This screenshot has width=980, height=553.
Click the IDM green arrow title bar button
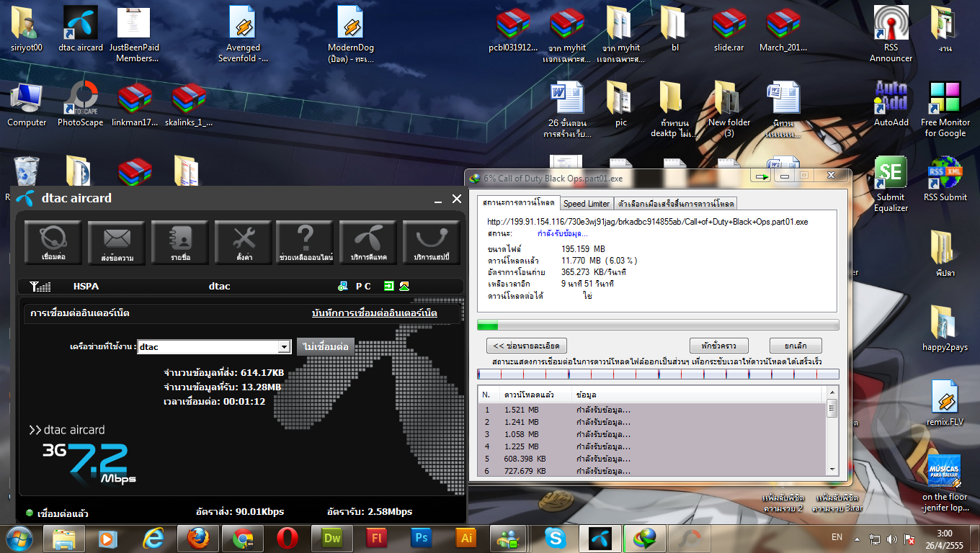760,176
